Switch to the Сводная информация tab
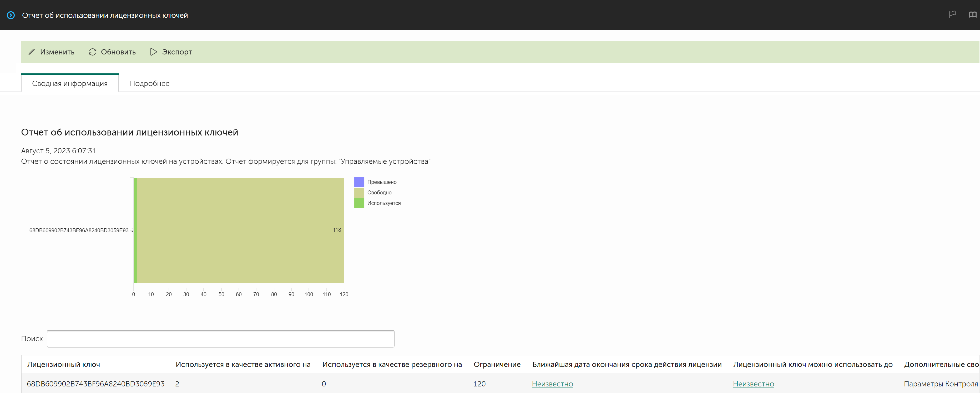Viewport: 980px width, 393px height. point(70,83)
